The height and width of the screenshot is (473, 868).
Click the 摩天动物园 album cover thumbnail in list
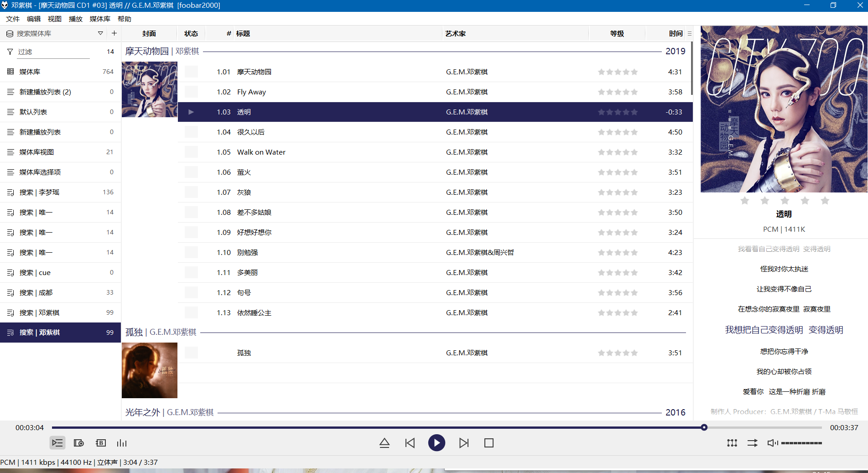tap(150, 89)
